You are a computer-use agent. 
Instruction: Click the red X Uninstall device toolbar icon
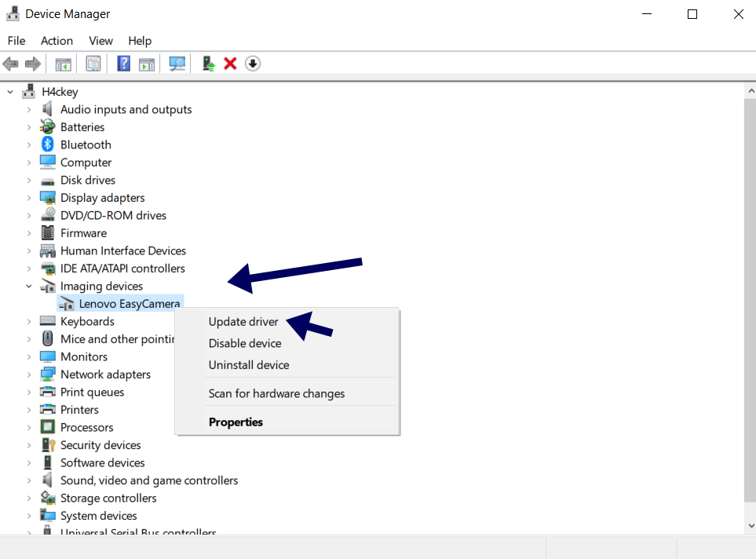(x=230, y=64)
